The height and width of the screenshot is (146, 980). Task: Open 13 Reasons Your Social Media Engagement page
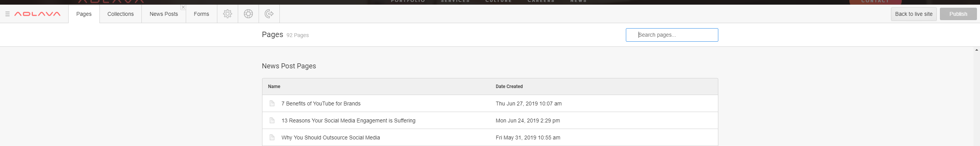coord(348,121)
